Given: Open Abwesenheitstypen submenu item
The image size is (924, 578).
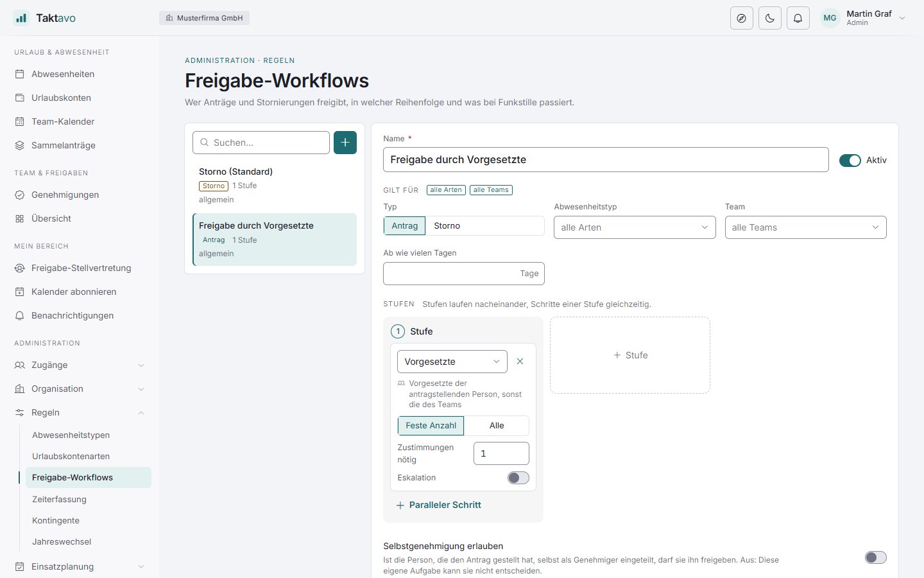Looking at the screenshot, I should pos(89,435).
